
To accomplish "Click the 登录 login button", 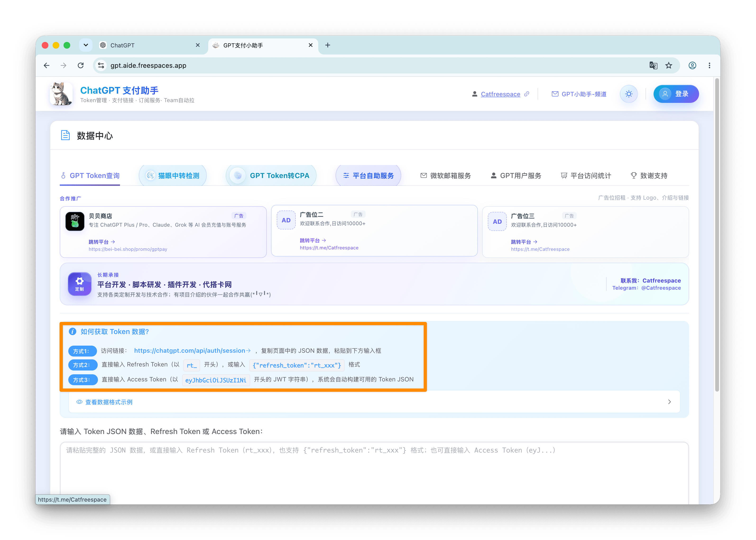I will click(x=676, y=94).
